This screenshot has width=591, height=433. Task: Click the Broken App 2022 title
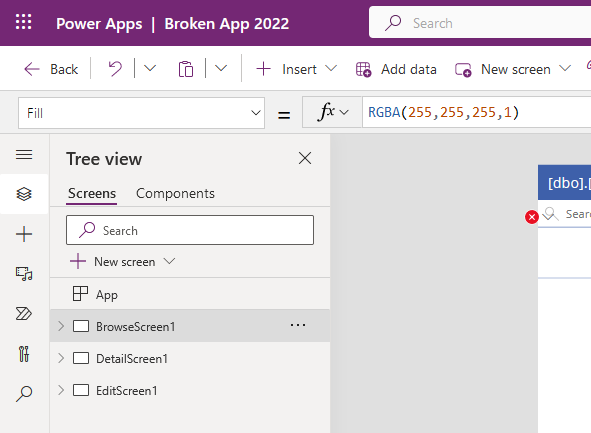pyautogui.click(x=227, y=24)
